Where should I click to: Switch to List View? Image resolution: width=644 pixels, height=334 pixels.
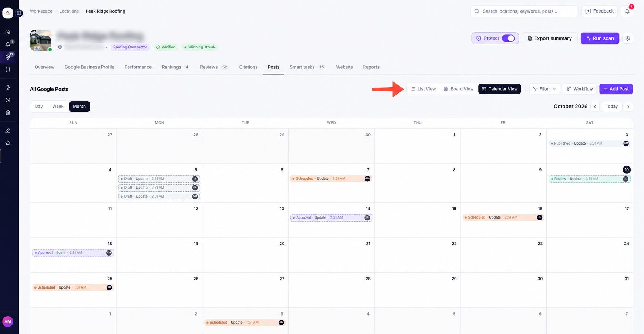click(424, 89)
